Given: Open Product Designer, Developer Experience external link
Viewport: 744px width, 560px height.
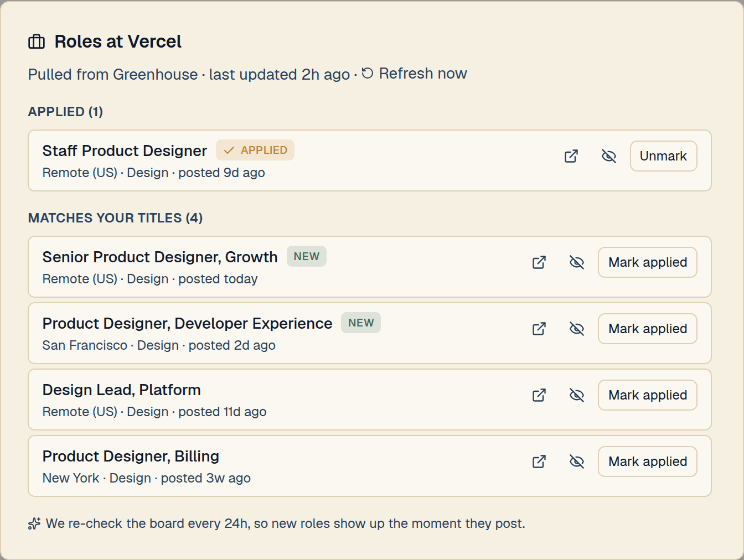Looking at the screenshot, I should (x=539, y=329).
